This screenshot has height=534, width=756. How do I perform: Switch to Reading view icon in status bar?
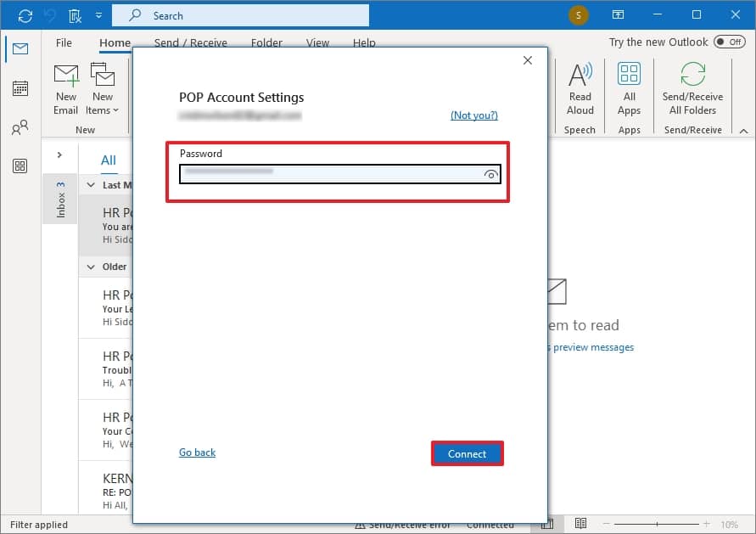[580, 523]
